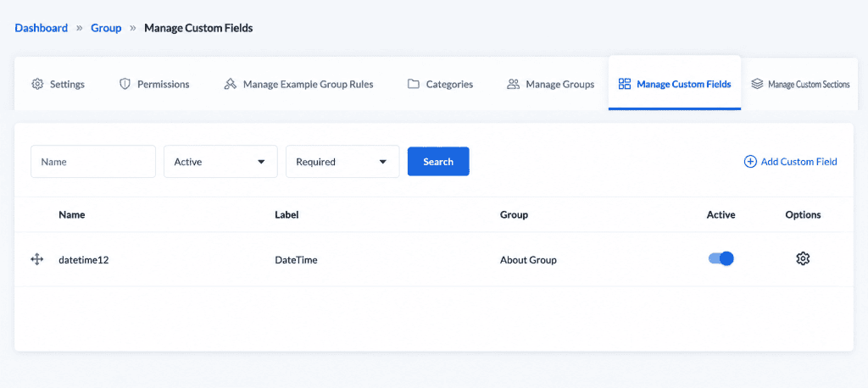Click the datetime12 name cell
The height and width of the screenshot is (388, 868).
coord(84,259)
